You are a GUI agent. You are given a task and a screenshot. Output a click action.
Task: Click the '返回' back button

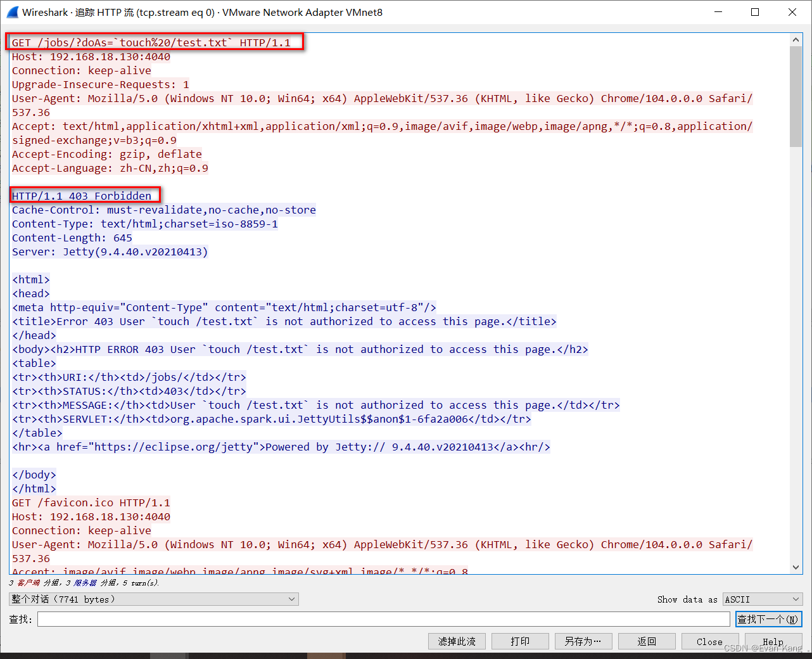tap(647, 641)
